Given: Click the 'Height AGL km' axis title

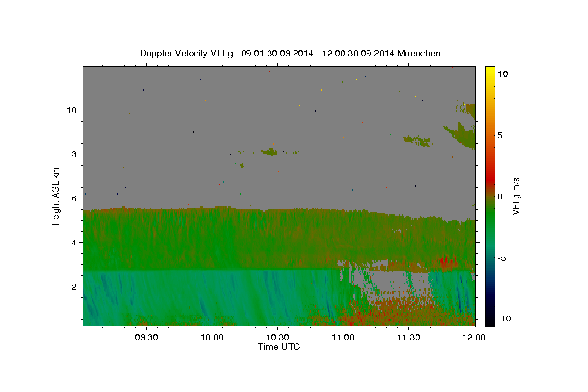Looking at the screenshot, I should coord(56,196).
